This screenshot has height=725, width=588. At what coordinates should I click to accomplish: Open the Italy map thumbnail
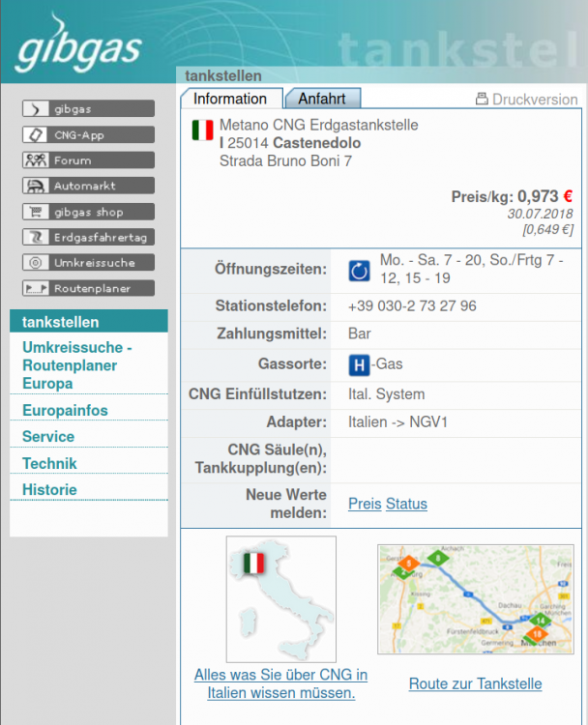(x=280, y=599)
